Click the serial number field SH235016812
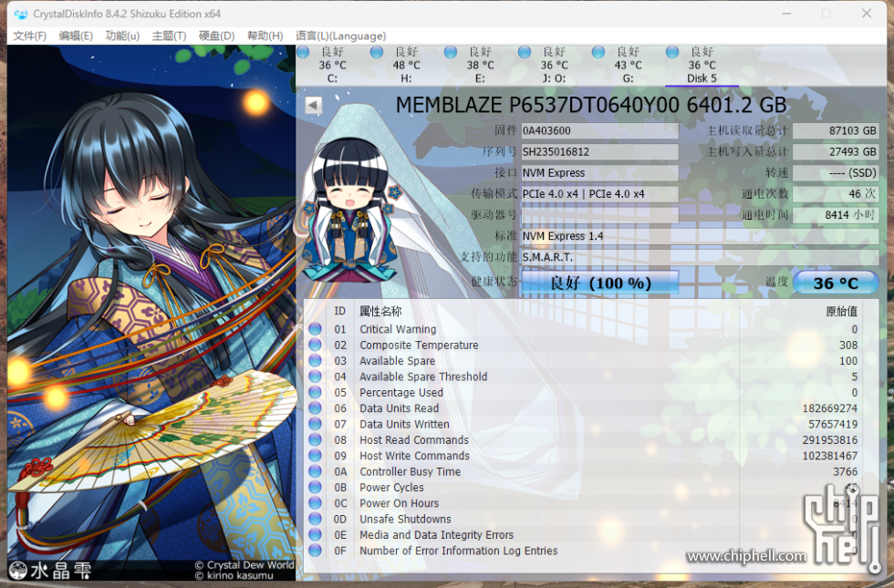Image resolution: width=894 pixels, height=588 pixels. (600, 151)
